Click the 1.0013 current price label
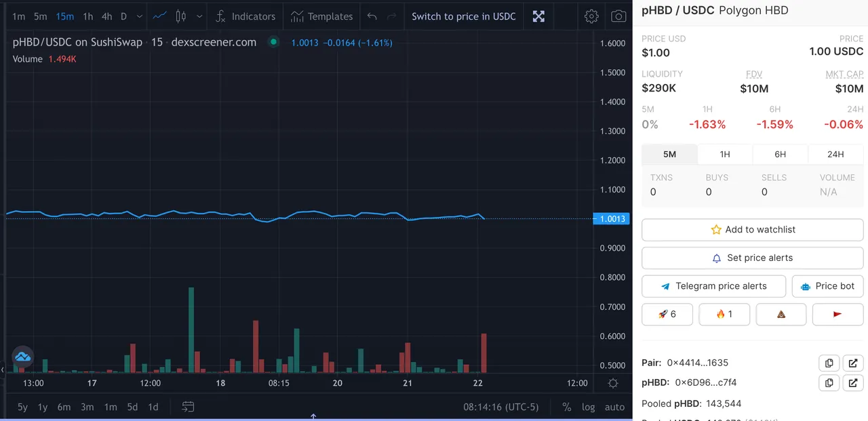Viewport: 868px width, 421px height. click(611, 219)
